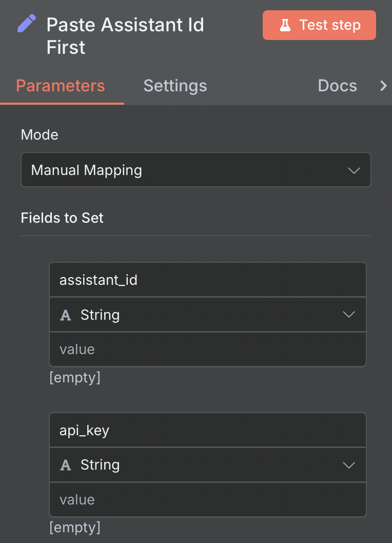This screenshot has height=543, width=392.
Task: Select the 'A' type icon for assistant_id
Action: tap(65, 315)
